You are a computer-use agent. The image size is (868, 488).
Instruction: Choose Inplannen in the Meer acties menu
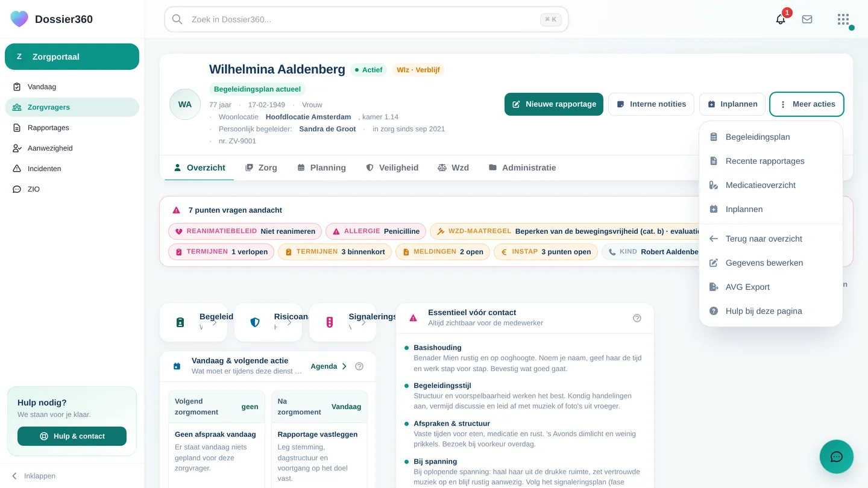tap(771, 209)
